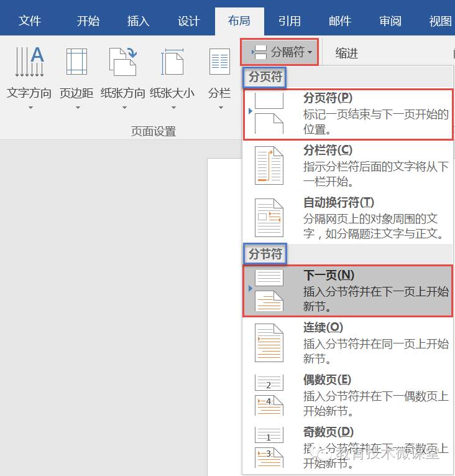The image size is (455, 476).
Task: Switch to the 审阅 tab
Action: coord(390,21)
